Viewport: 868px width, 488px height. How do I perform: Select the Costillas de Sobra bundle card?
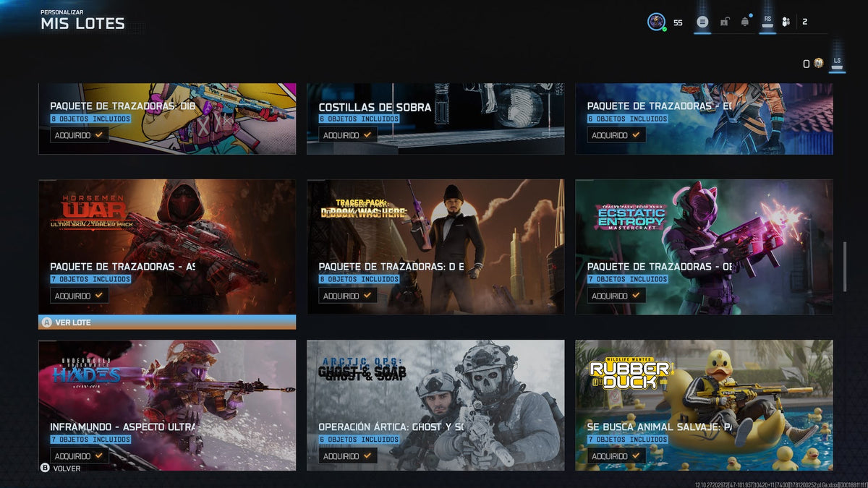point(435,119)
